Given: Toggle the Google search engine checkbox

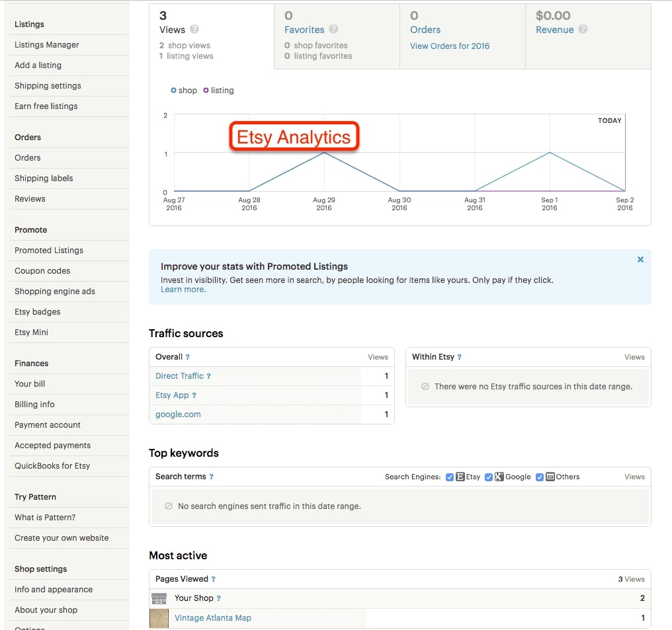Looking at the screenshot, I should [489, 477].
